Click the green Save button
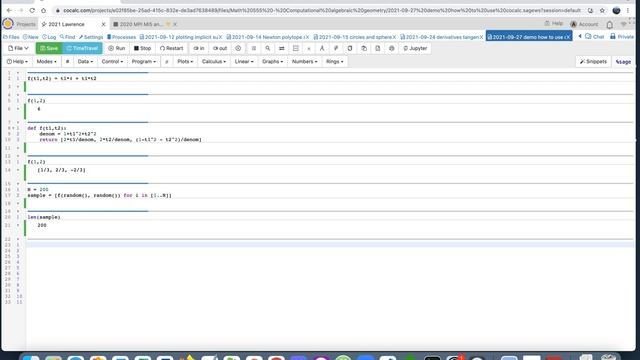 tap(49, 48)
